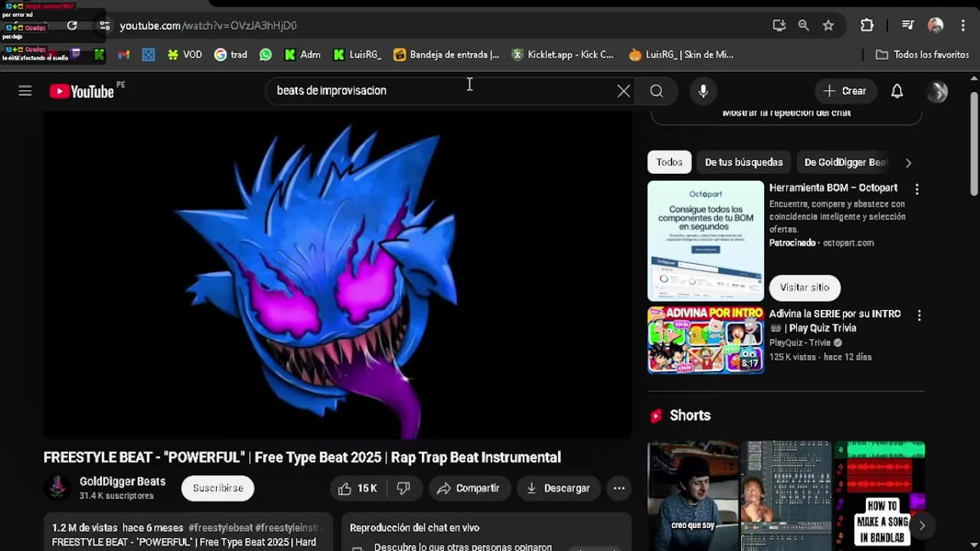Click the Descargar download button
980x551 pixels.
pos(558,488)
